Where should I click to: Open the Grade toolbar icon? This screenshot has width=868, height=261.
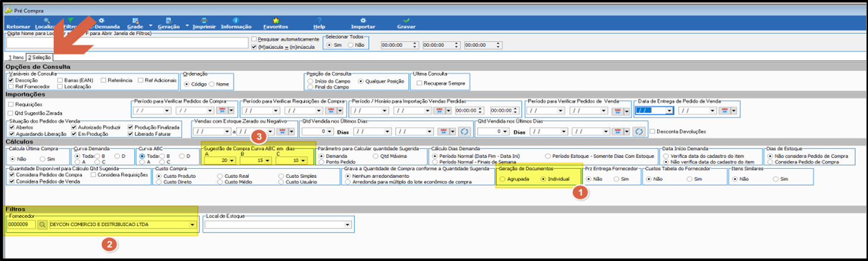(135, 23)
